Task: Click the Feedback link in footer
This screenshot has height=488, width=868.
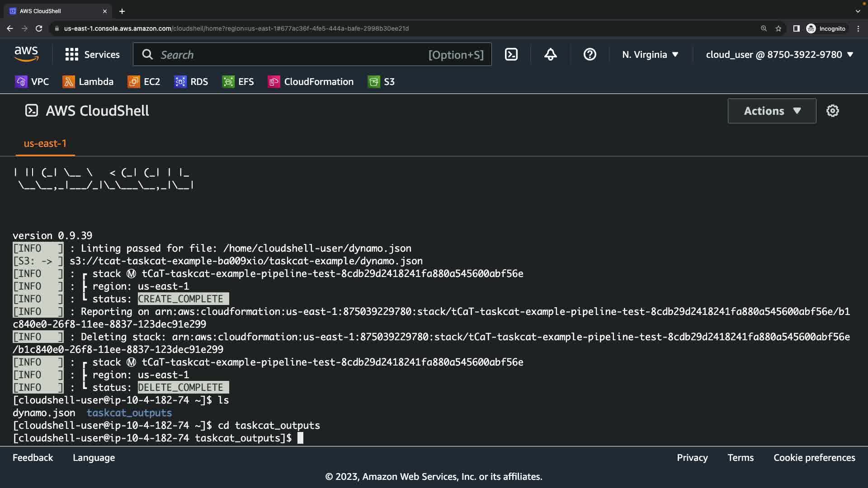Action: (33, 458)
